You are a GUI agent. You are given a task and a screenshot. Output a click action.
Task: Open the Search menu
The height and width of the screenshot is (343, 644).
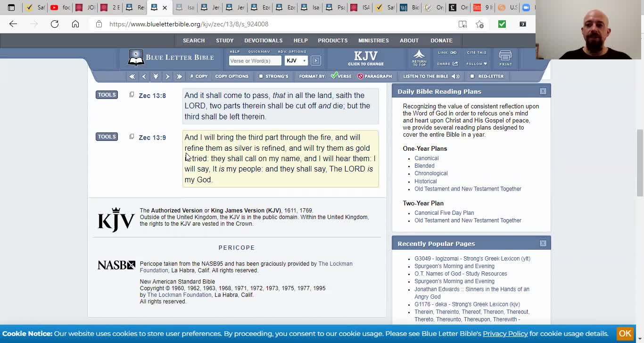(x=194, y=41)
